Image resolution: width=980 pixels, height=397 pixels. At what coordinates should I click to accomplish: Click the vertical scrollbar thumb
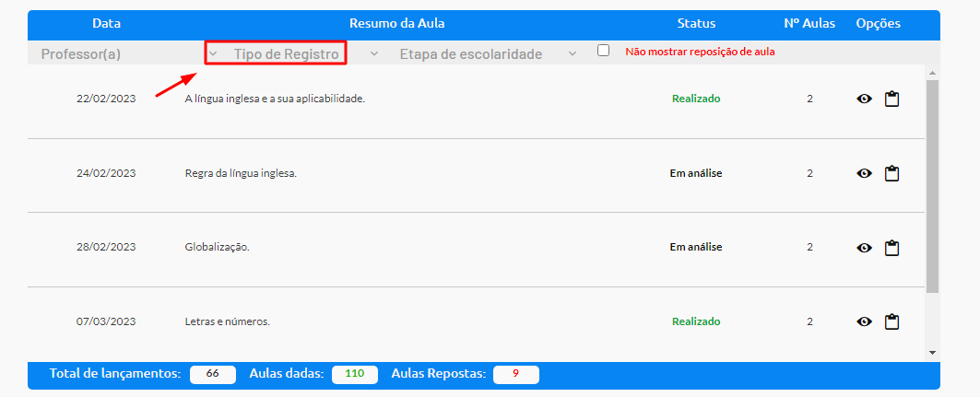[932, 186]
